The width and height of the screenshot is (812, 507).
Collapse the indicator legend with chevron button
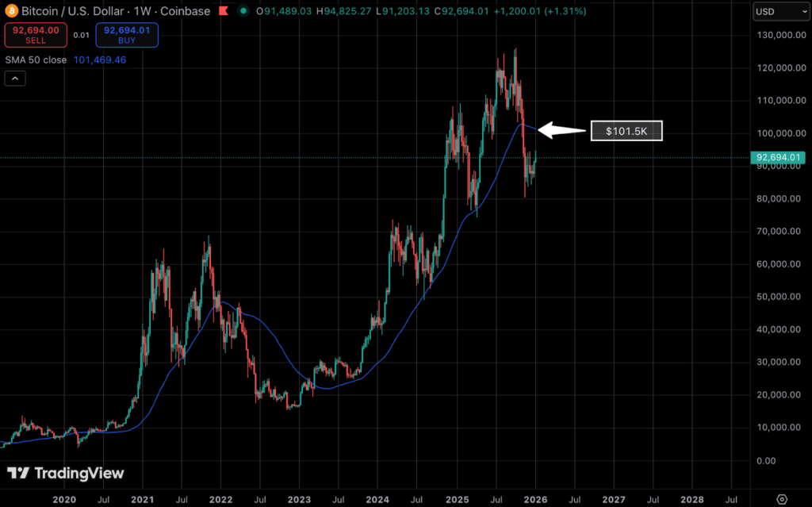click(x=16, y=78)
